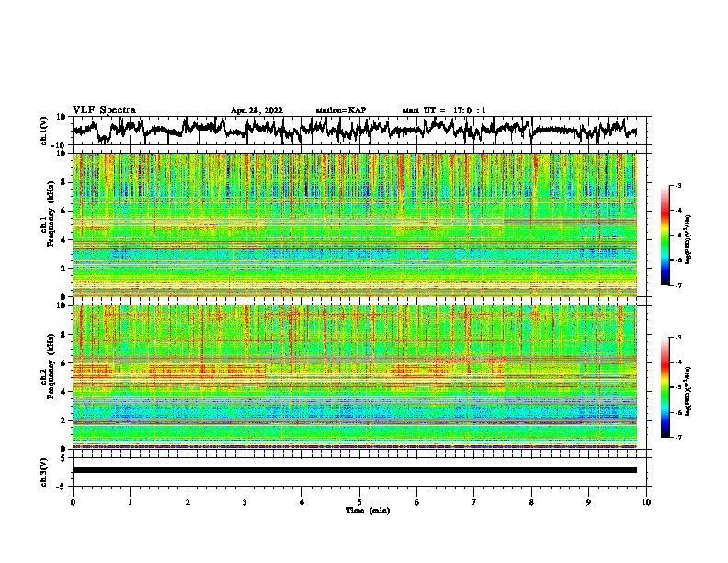
Task: Click the "-7" tick on lower colorbar
Action: coord(678,437)
